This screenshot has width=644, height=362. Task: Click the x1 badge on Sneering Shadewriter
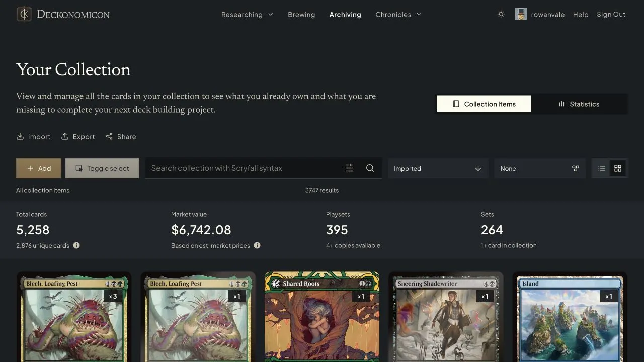coord(485,296)
